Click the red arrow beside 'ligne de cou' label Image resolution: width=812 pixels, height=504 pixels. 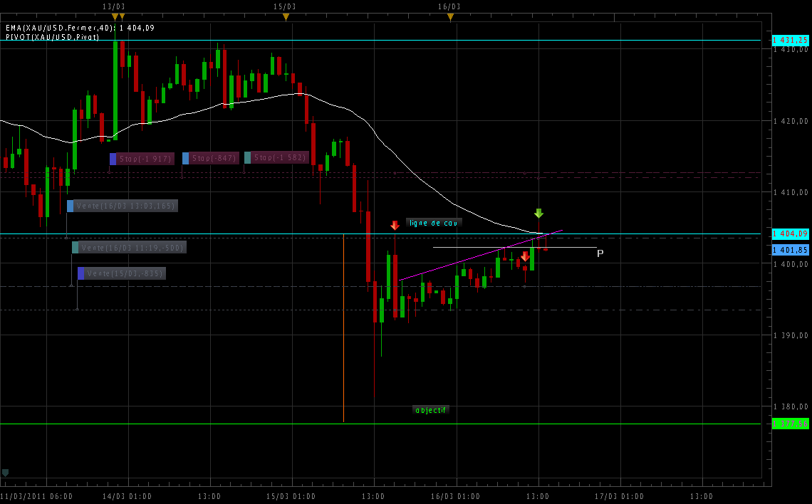coord(395,225)
